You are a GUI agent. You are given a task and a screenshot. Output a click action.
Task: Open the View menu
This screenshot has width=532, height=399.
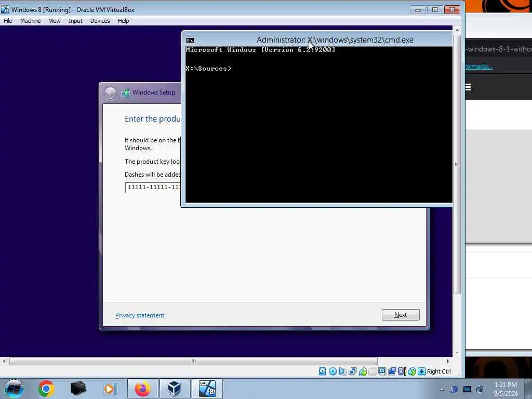tap(55, 21)
